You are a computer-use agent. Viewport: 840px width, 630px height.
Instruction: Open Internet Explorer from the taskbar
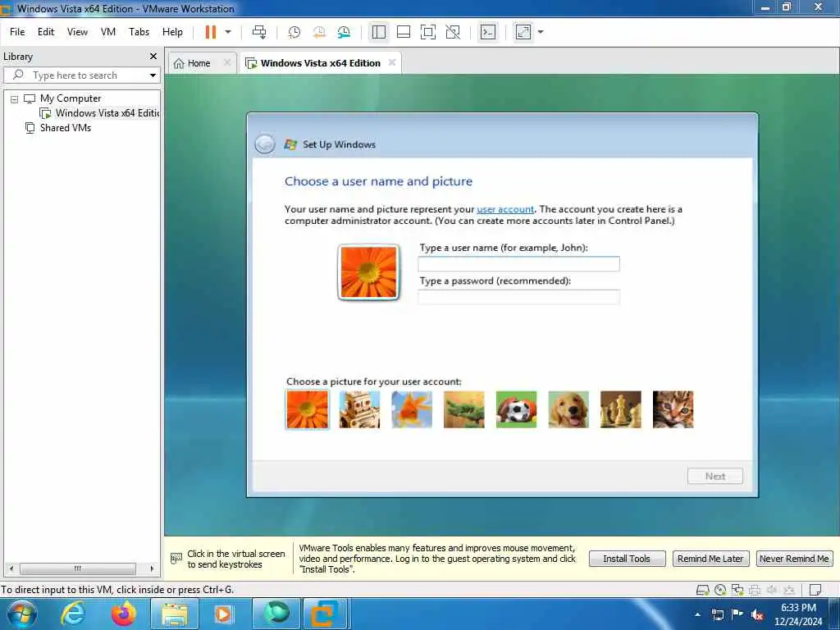(x=72, y=614)
